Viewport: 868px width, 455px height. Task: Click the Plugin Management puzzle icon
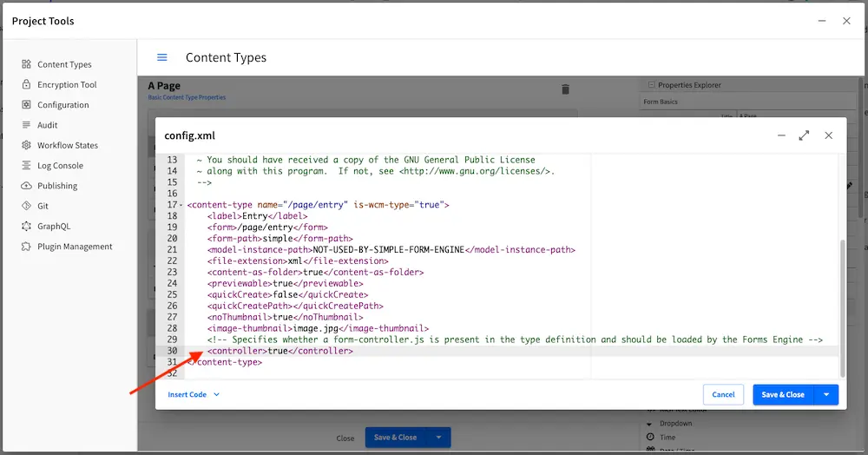click(x=26, y=247)
